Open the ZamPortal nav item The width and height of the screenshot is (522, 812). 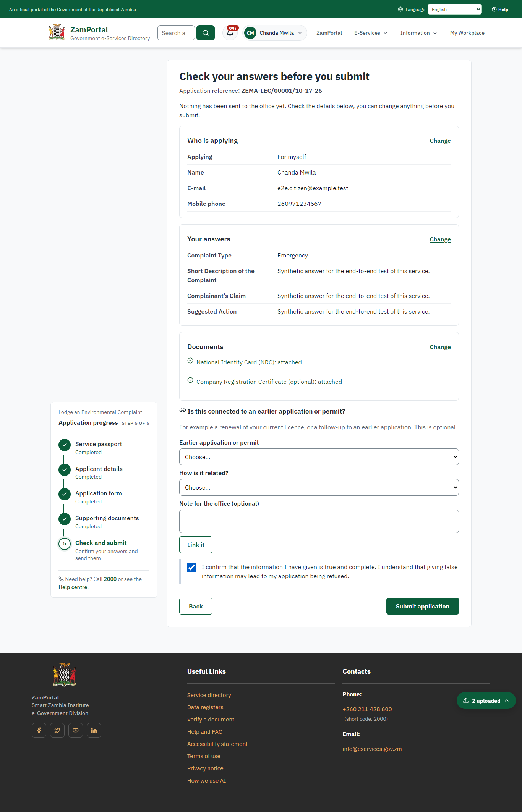tap(329, 33)
